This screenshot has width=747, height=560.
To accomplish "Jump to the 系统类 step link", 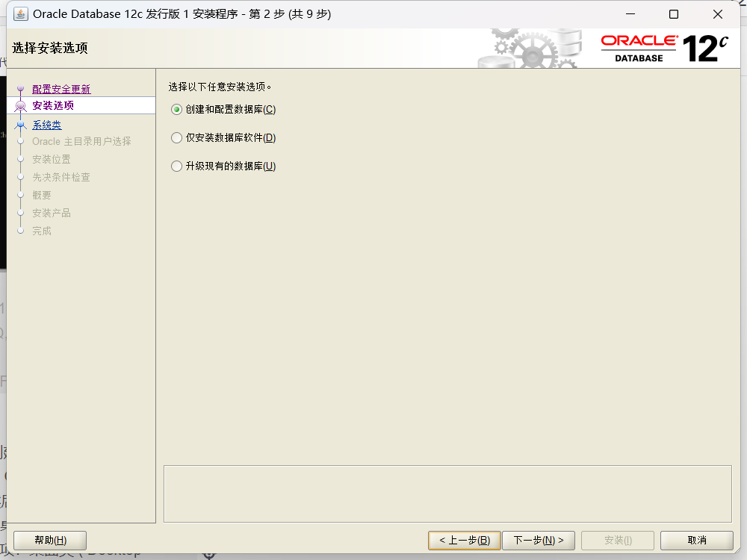I will coord(46,125).
